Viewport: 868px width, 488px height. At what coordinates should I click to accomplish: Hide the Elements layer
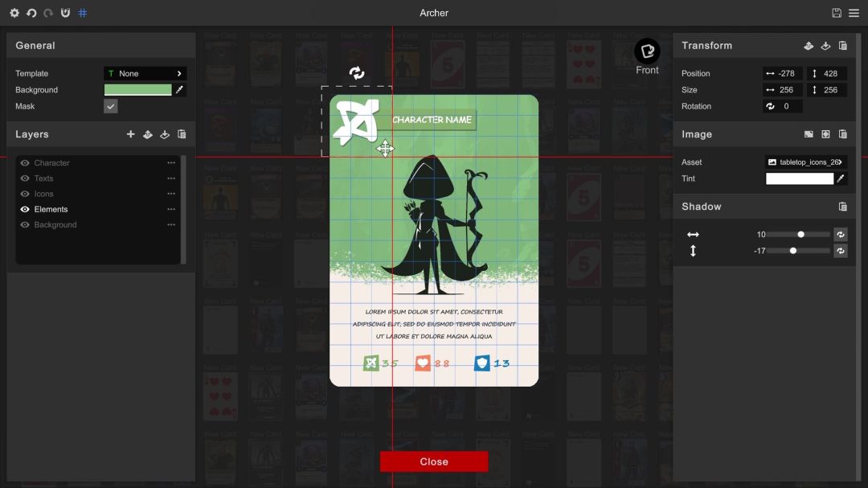click(x=24, y=209)
